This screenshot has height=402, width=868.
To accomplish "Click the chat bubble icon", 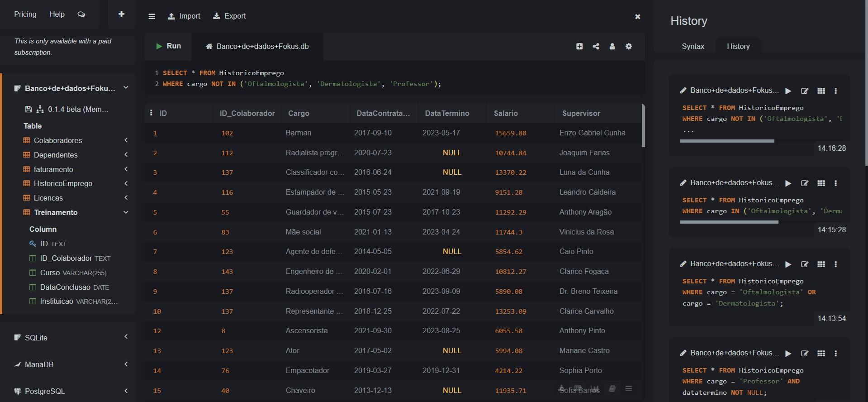I will (81, 14).
